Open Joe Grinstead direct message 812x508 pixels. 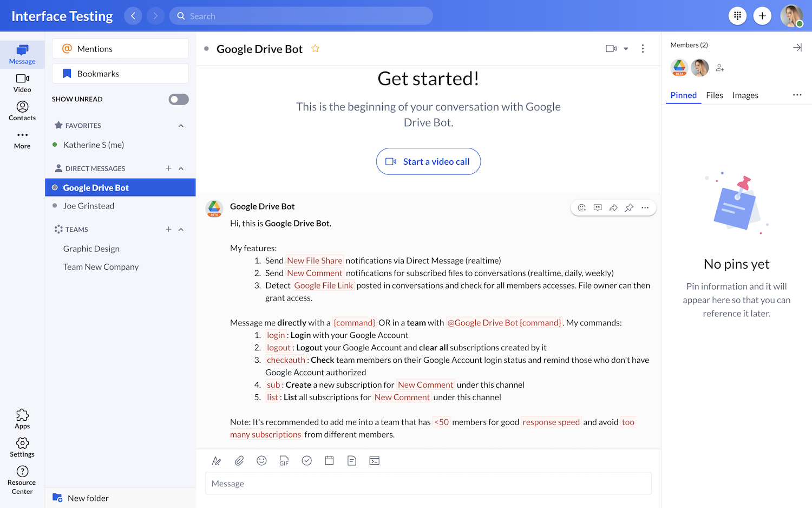(x=120, y=206)
